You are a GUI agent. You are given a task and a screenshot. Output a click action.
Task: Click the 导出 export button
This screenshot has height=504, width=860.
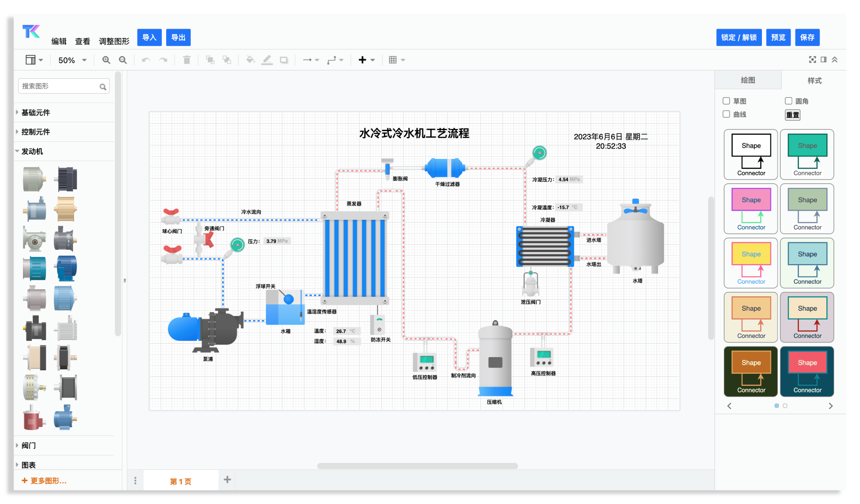click(x=178, y=38)
